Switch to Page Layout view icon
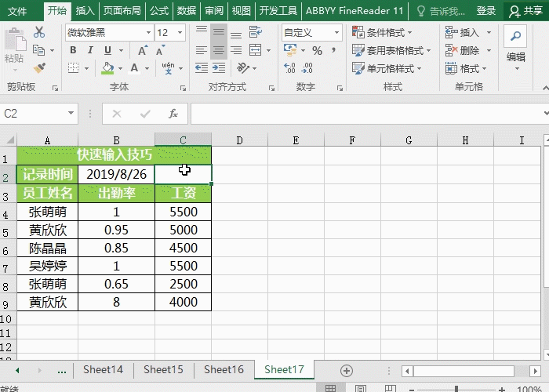Viewport: 549px width, 392px height. (x=360, y=389)
